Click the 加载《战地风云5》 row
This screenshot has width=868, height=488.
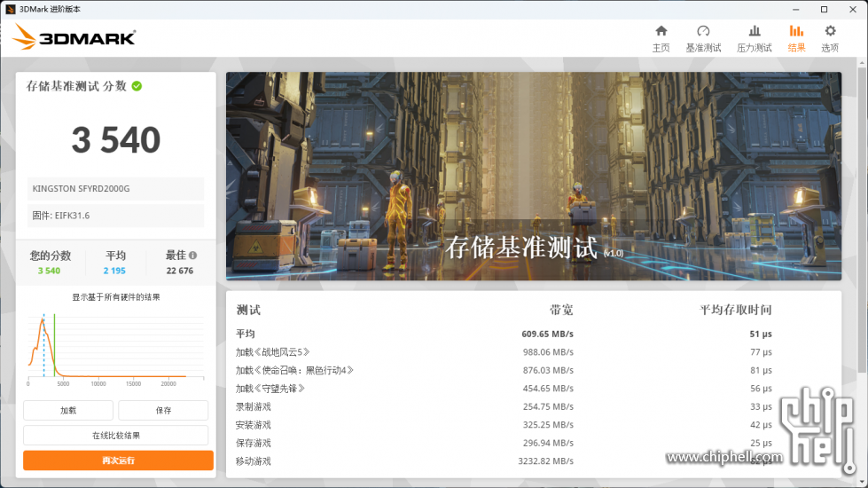click(x=504, y=352)
